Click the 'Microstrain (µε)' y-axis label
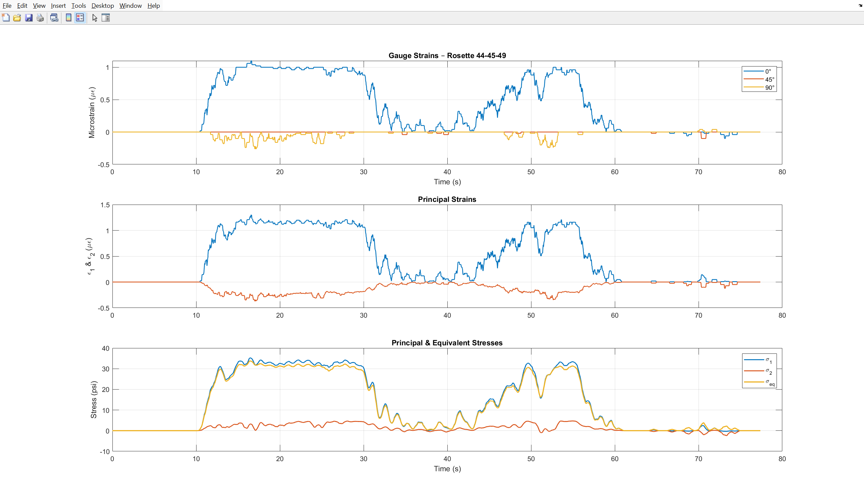This screenshot has width=864, height=504. pos(92,112)
